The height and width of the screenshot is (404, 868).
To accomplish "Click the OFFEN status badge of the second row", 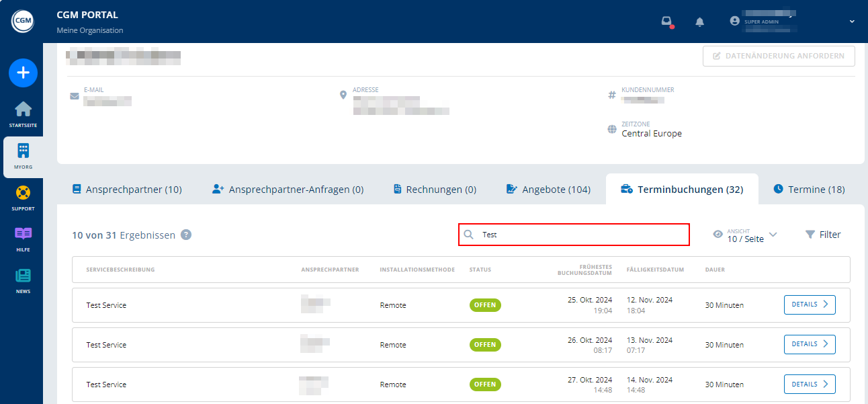I will click(485, 344).
